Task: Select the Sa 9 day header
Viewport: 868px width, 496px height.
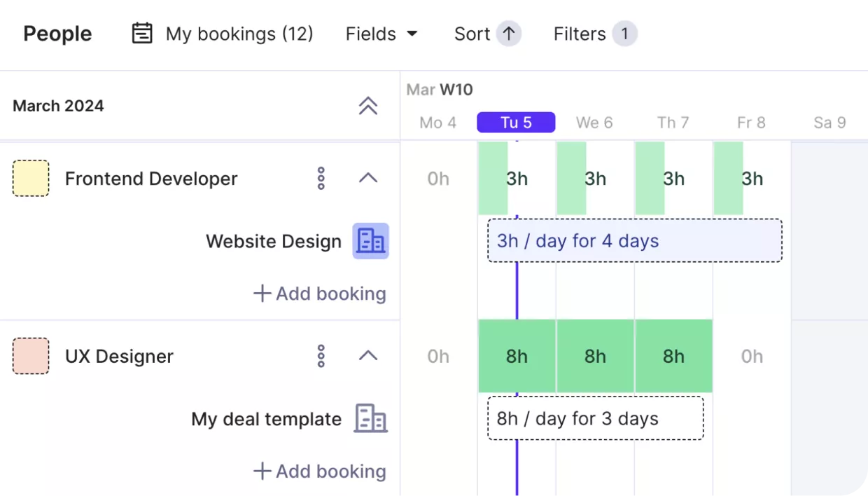Action: pos(829,123)
